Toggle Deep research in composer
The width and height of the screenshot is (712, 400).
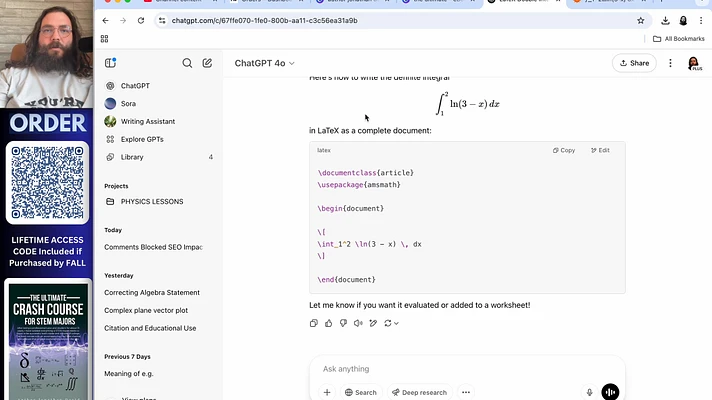coord(420,392)
